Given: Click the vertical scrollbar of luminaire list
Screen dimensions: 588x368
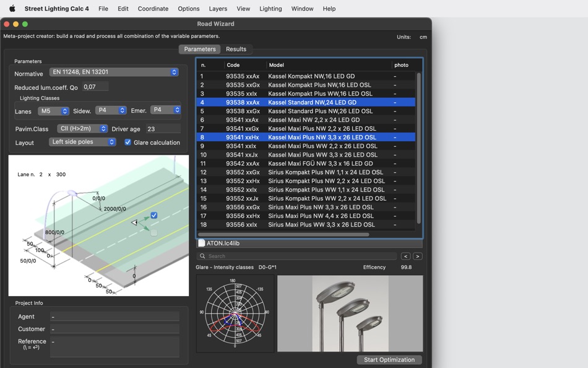Looking at the screenshot, I should (419, 148).
